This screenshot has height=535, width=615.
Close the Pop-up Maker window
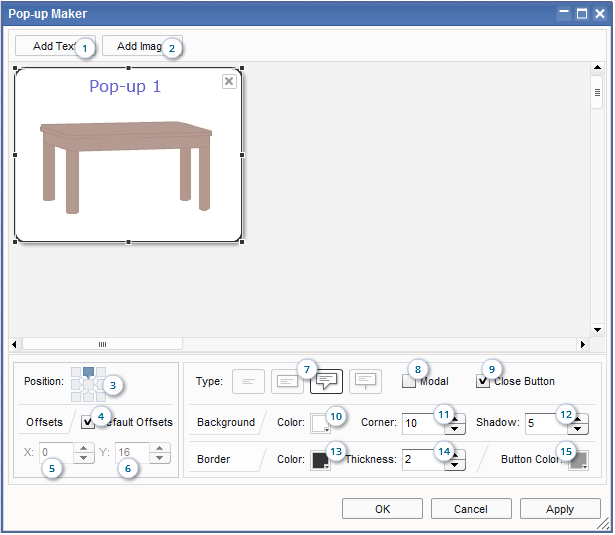click(600, 14)
